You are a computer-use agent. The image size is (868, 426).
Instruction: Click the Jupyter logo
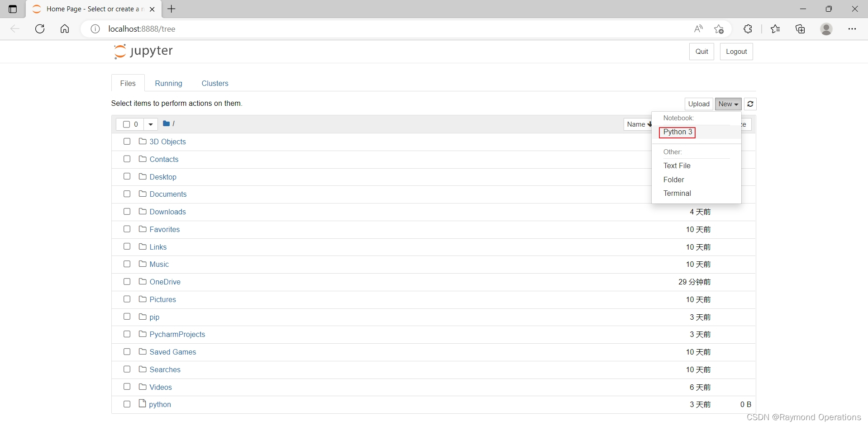(x=143, y=51)
